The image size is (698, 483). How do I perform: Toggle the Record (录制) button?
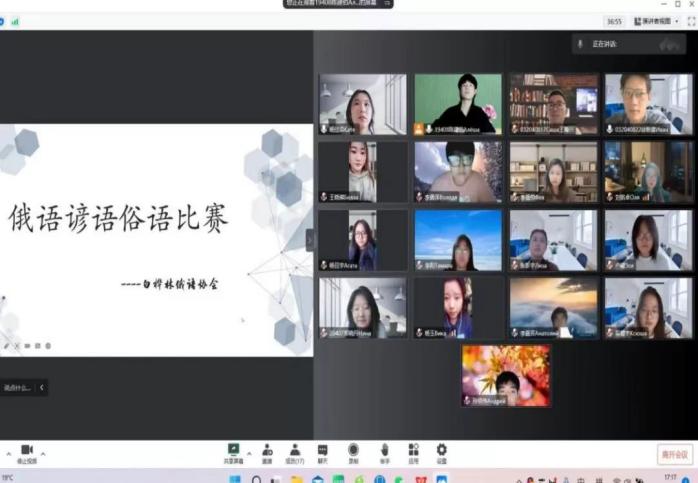[353, 453]
